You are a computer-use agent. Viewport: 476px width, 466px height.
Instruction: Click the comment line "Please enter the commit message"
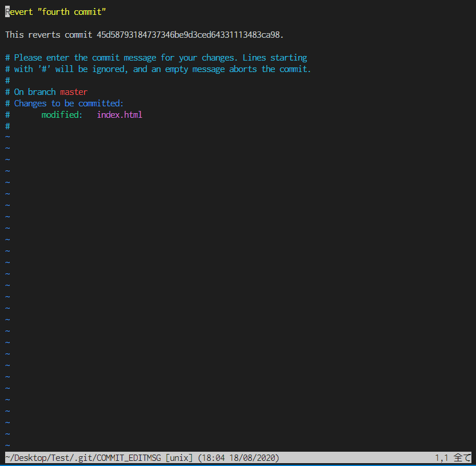[x=156, y=58]
